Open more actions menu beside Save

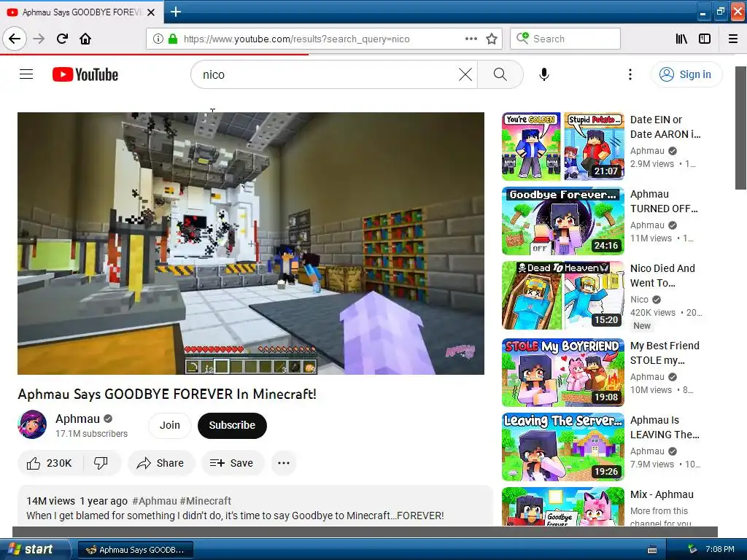284,463
